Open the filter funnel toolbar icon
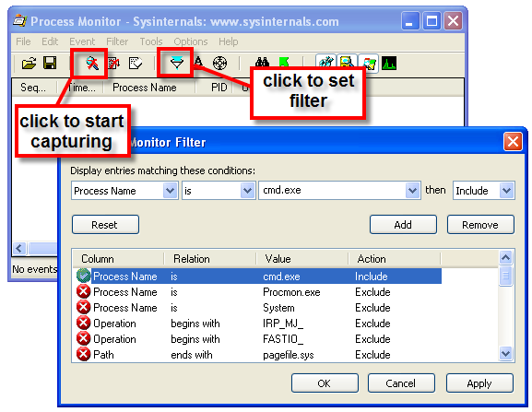The height and width of the screenshot is (412, 532). [x=177, y=63]
